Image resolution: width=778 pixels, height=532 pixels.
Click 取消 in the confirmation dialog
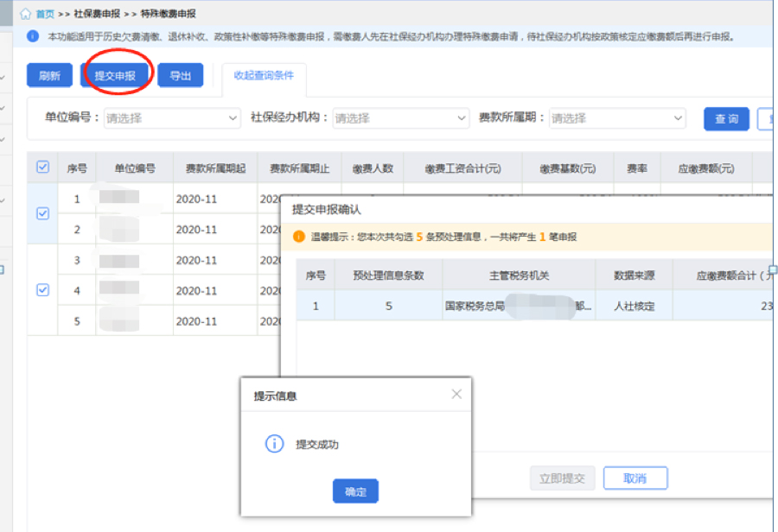[635, 478]
